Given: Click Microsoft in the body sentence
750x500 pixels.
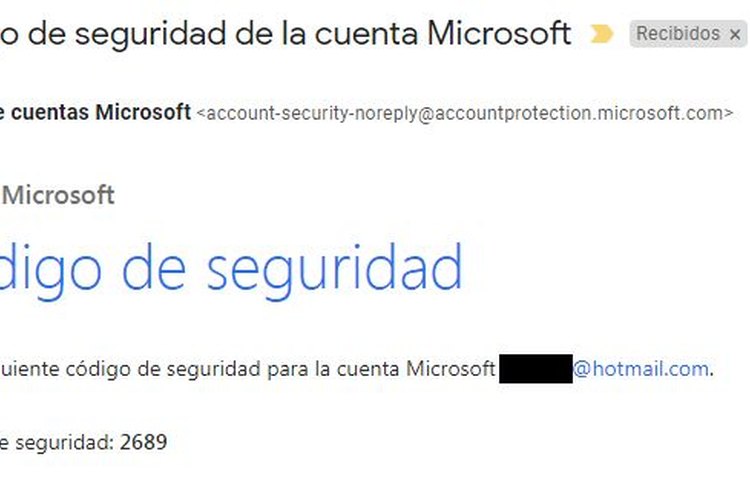Looking at the screenshot, I should [451, 369].
